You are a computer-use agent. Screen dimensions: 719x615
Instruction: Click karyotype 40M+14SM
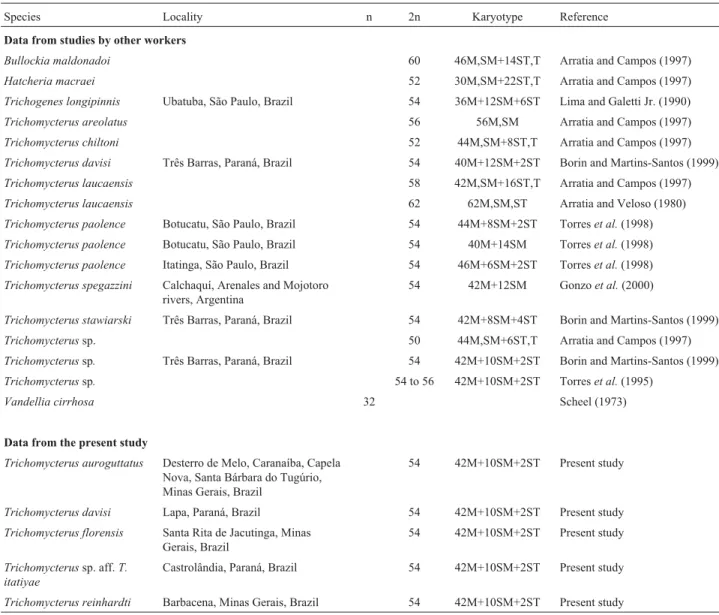point(497,244)
